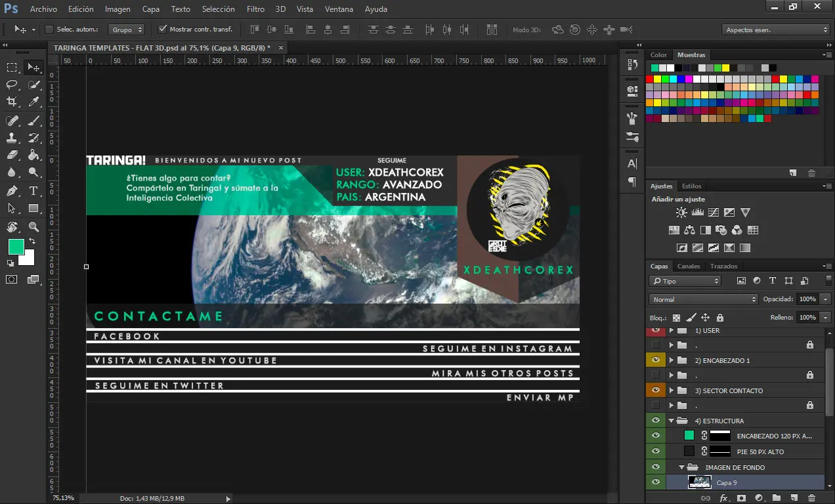Open the Tipo layer filter dropdown
835x504 pixels.
point(685,281)
